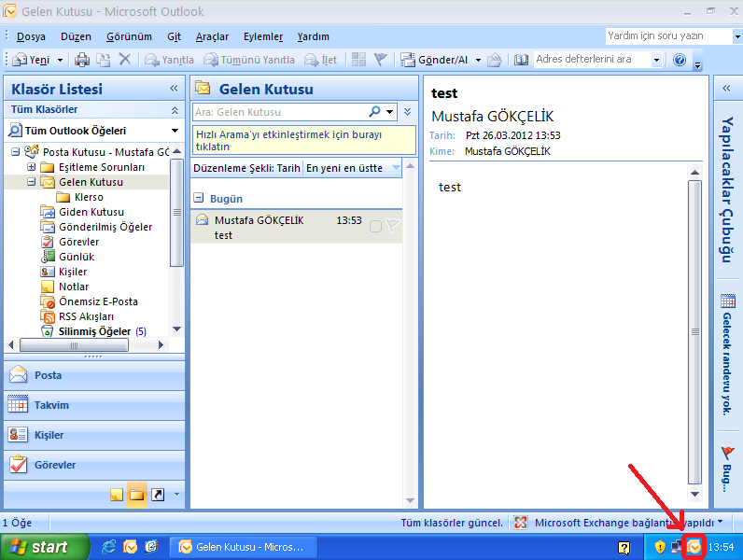
Task: Open the Araçlar menu
Action: pos(212,36)
